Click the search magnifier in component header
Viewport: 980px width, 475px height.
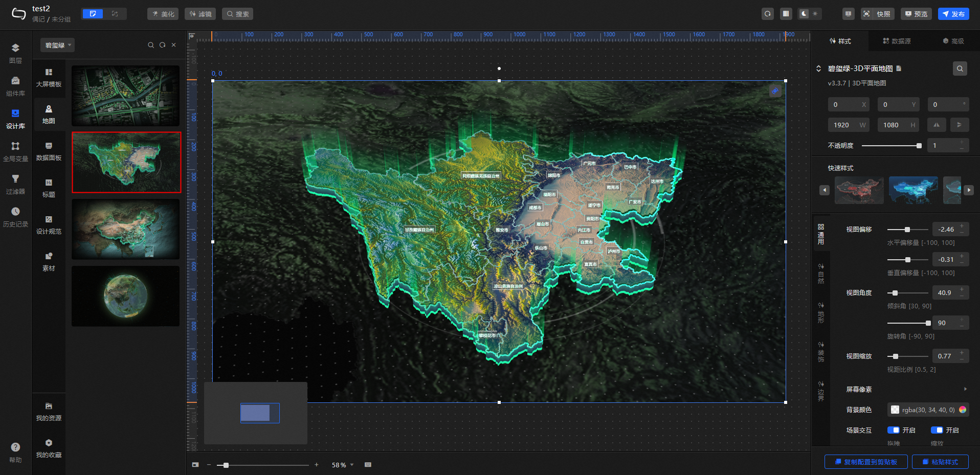coord(960,69)
